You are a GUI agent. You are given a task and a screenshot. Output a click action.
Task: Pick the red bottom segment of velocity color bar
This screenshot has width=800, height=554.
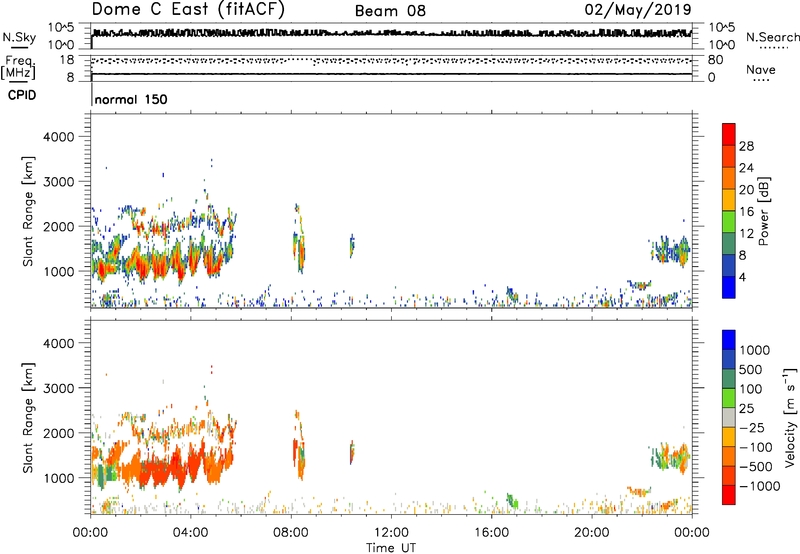coord(729,495)
